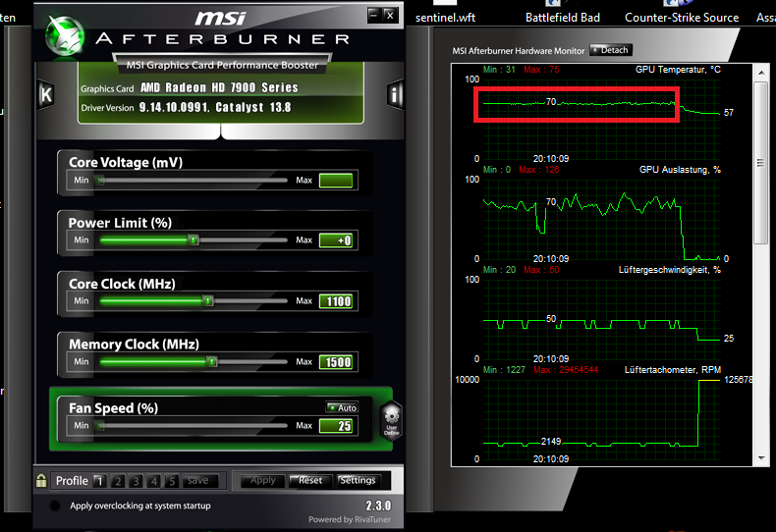Image resolution: width=776 pixels, height=532 pixels.
Task: Click the Counter-Strike Source desktop shortcut label
Action: pyautogui.click(x=682, y=18)
